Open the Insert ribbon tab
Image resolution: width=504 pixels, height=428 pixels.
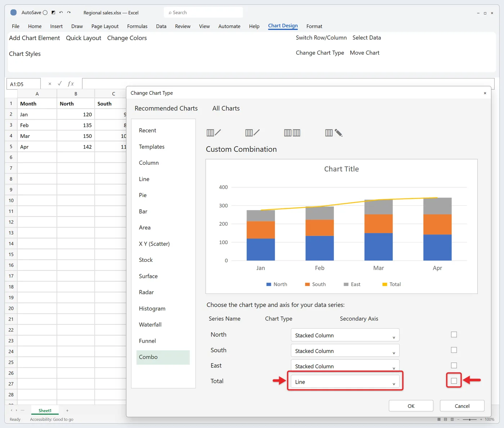tap(57, 26)
